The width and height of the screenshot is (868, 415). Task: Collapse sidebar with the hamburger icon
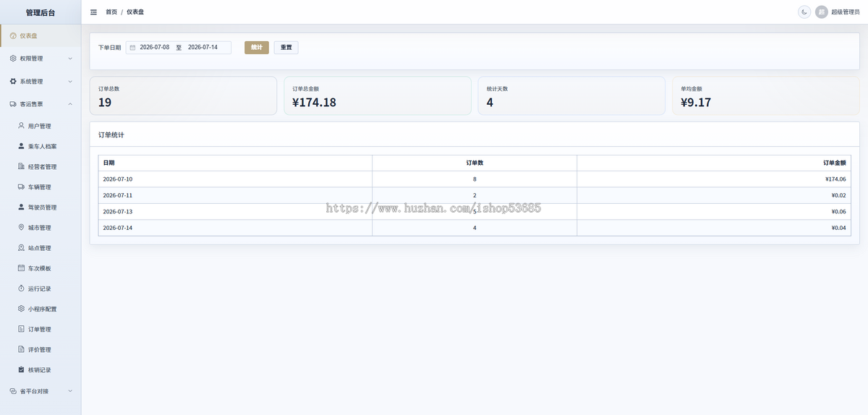click(x=93, y=12)
